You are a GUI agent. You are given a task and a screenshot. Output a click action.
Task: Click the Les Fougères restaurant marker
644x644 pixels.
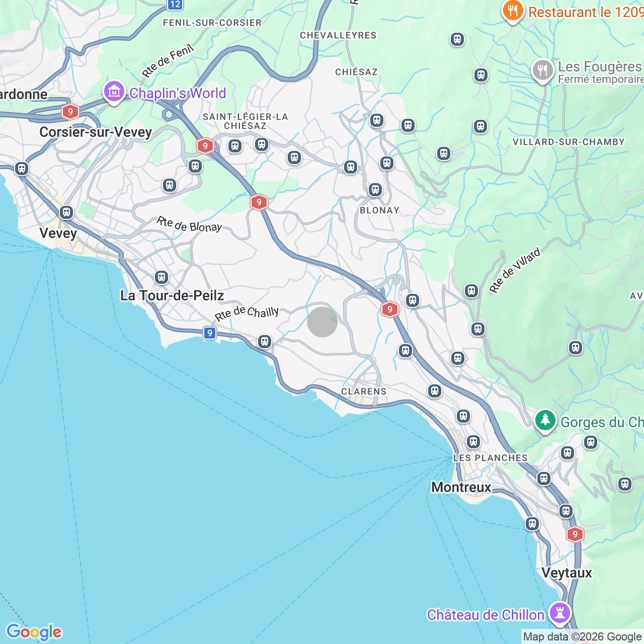coord(542,71)
